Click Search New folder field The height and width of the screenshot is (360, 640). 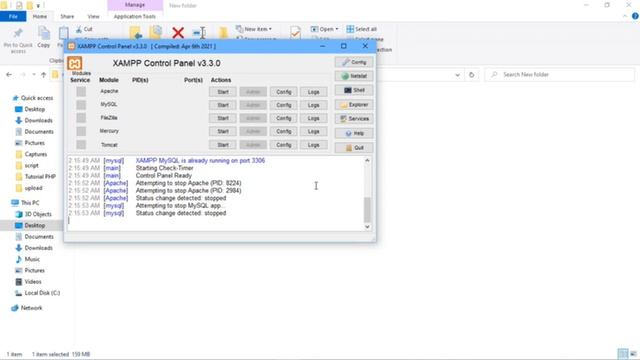[560, 75]
